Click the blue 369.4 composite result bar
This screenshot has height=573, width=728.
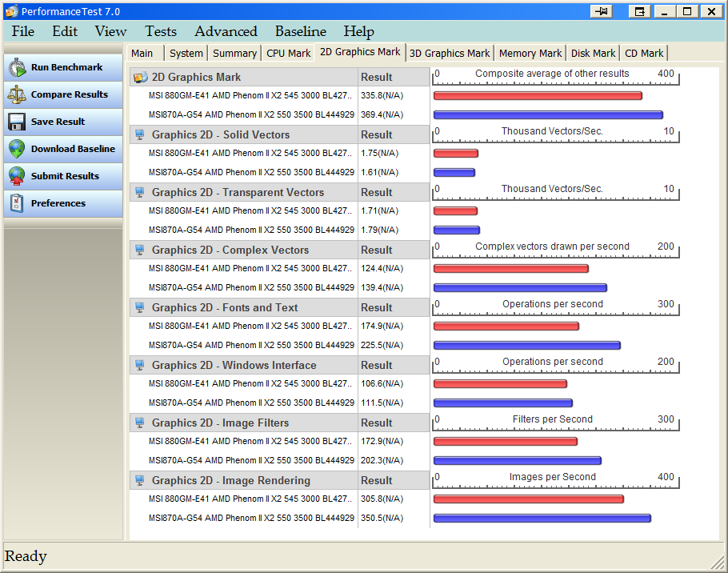(548, 114)
